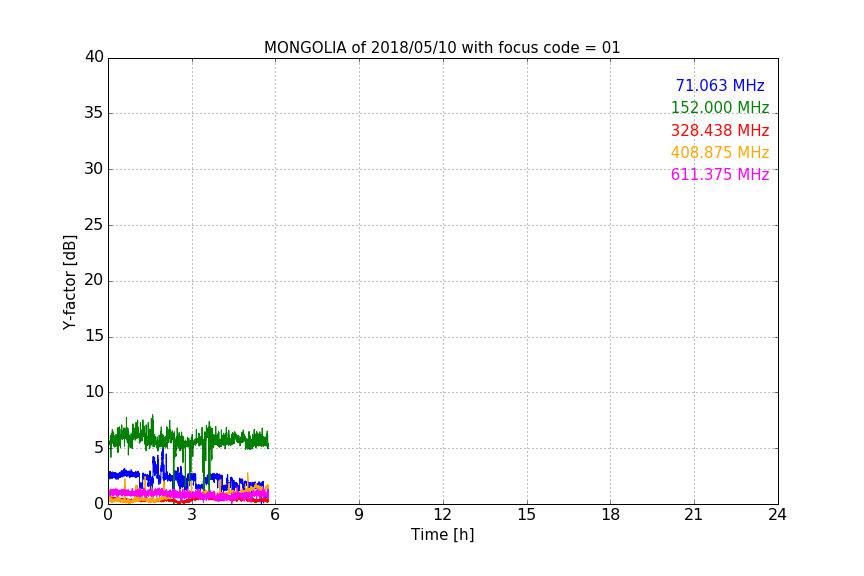Click the Y-factor [dB] axis label
The image size is (864, 576).
pos(69,282)
